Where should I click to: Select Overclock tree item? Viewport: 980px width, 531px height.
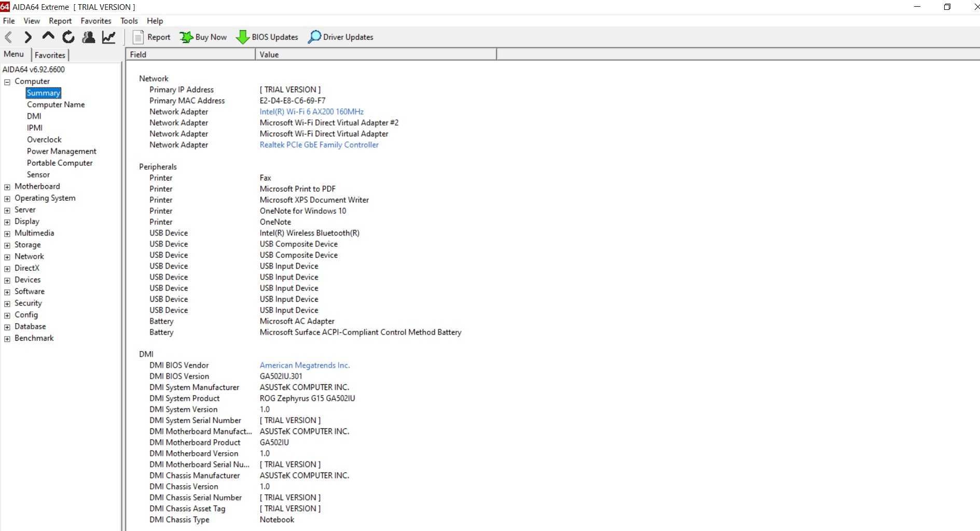click(x=44, y=139)
